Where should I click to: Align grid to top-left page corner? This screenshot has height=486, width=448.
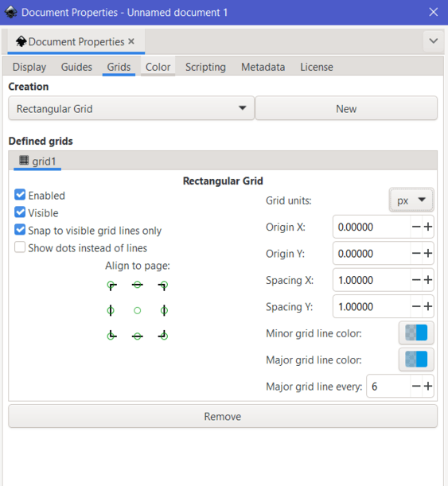click(x=111, y=285)
